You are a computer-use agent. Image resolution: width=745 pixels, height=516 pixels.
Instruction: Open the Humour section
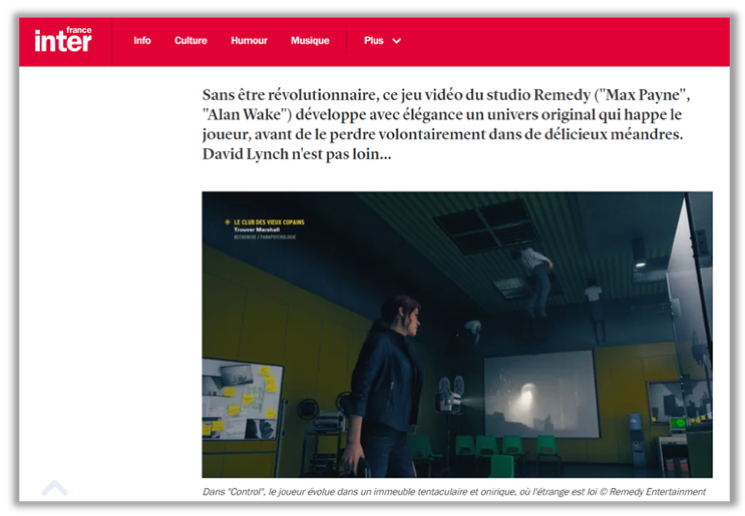pyautogui.click(x=249, y=41)
